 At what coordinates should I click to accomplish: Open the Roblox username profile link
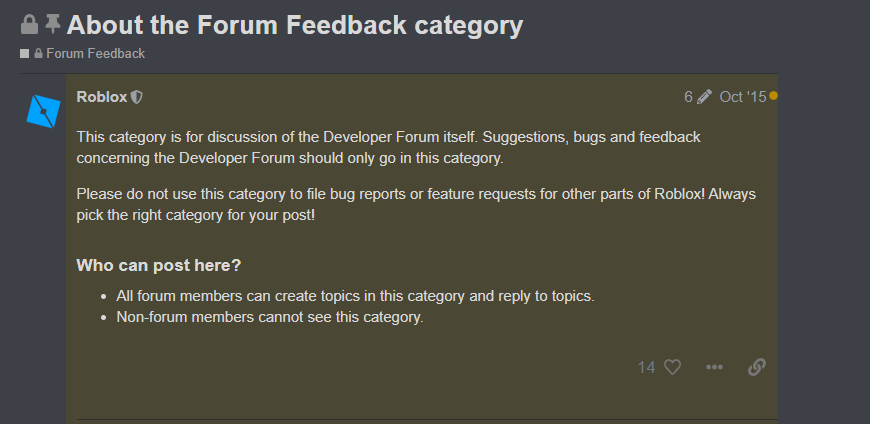coord(102,97)
